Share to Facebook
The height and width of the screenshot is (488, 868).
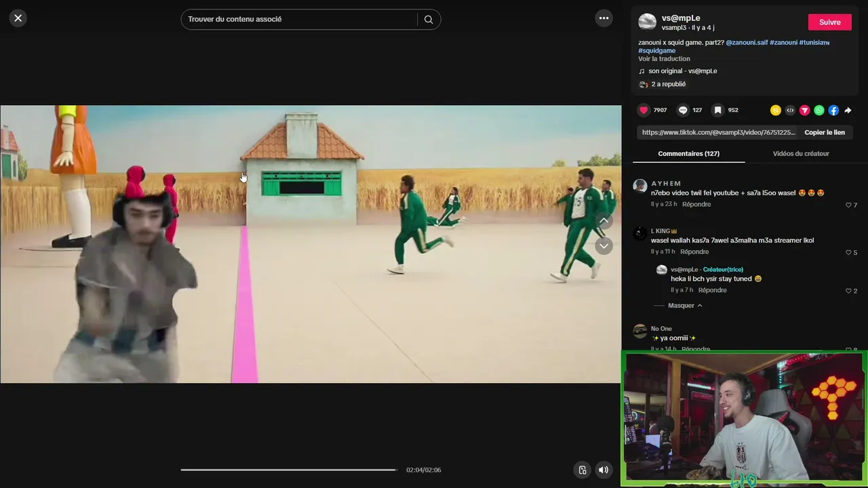pyautogui.click(x=833, y=110)
